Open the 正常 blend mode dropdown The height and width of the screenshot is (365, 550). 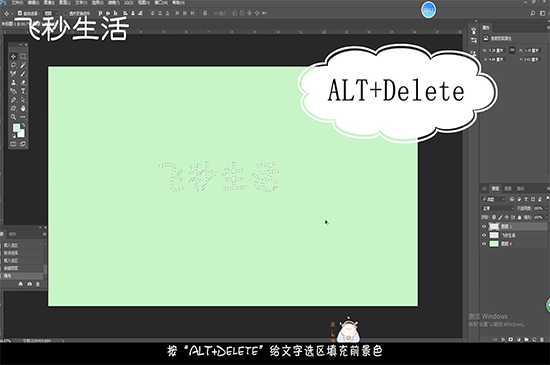coord(498,208)
